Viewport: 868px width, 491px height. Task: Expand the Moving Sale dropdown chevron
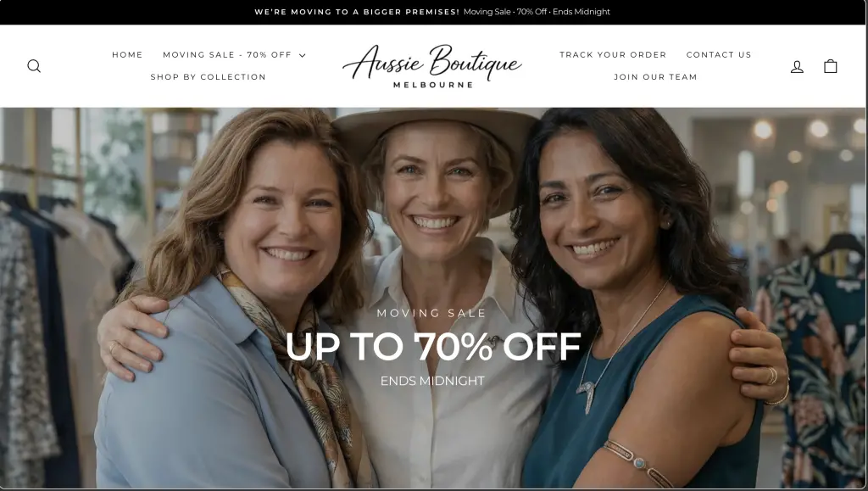(x=303, y=55)
